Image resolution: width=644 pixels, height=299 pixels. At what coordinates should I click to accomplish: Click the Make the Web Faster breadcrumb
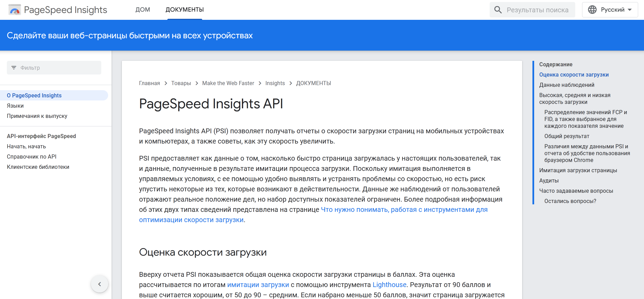[x=228, y=83]
